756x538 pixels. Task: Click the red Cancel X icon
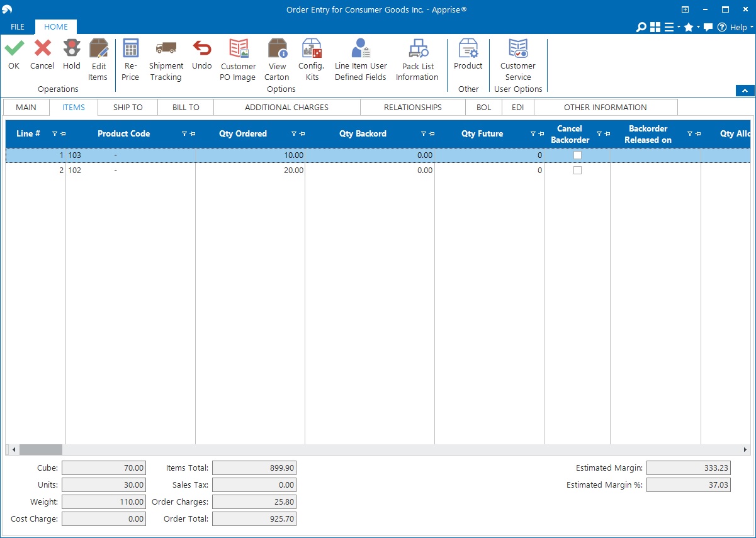point(42,48)
